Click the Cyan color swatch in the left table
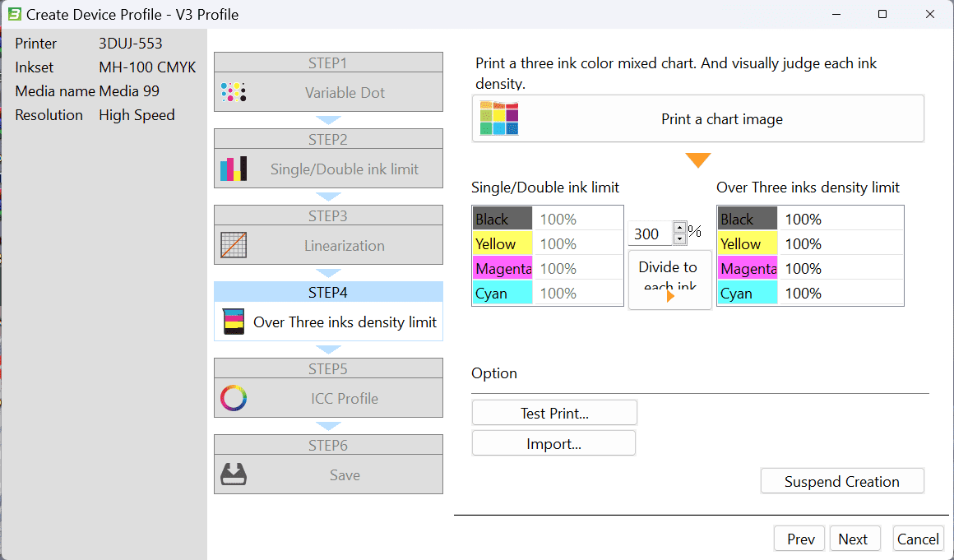This screenshot has width=954, height=560. tap(502, 293)
